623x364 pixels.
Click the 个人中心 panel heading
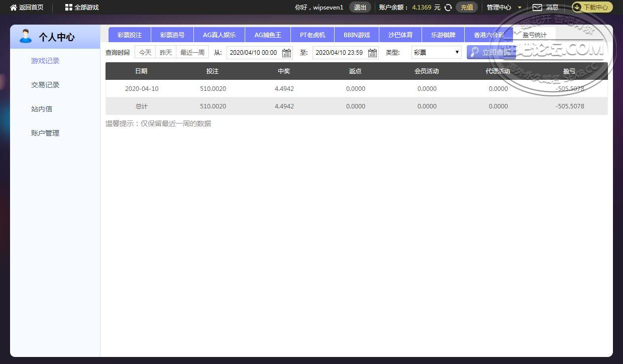(x=57, y=37)
